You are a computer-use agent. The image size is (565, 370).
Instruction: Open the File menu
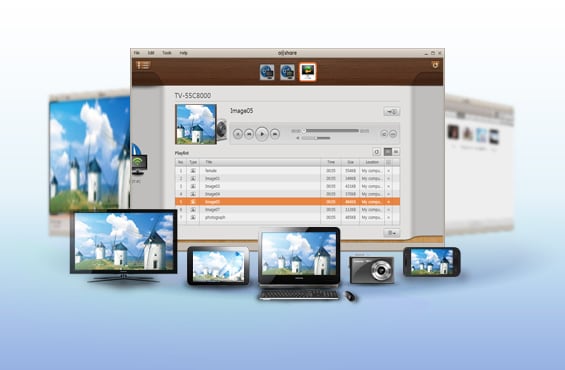coord(137,53)
